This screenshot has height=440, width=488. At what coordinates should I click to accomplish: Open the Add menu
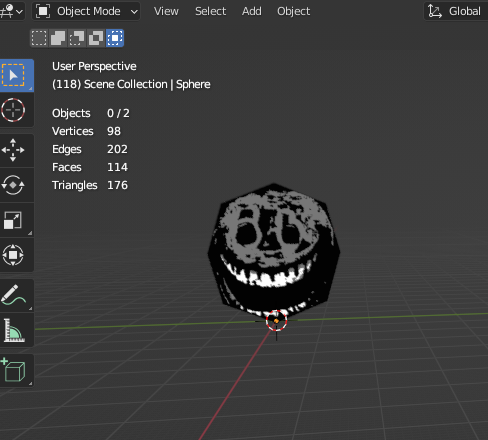[252, 11]
